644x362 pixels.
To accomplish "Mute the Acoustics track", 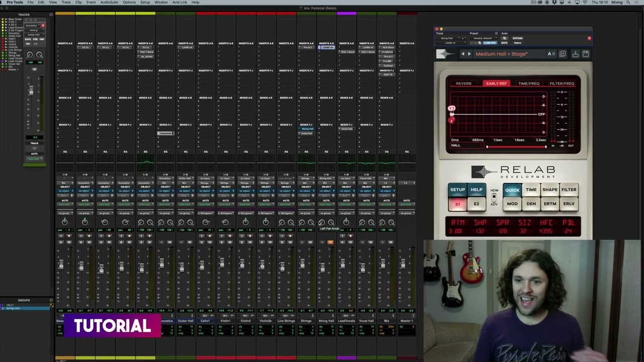I will point(169,242).
